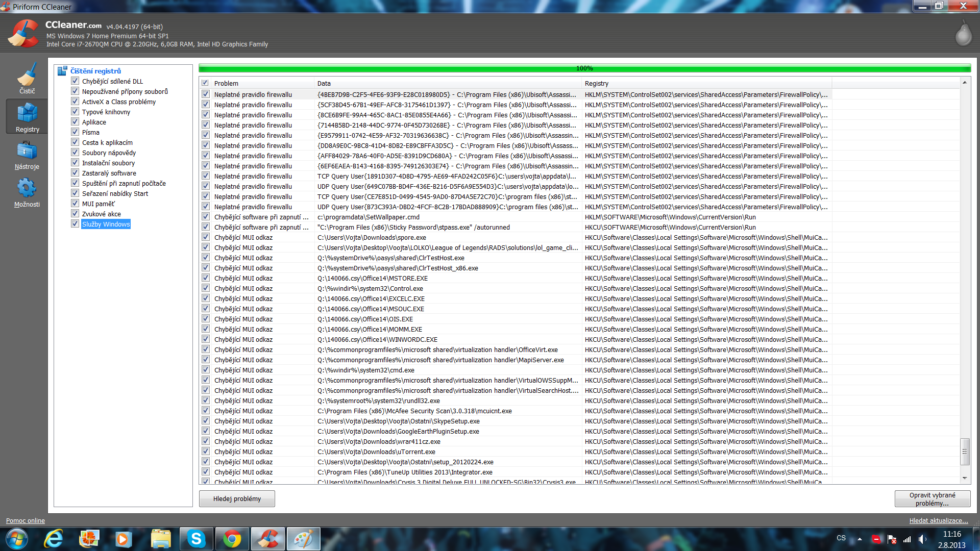Click Hledej problémy scan button

[237, 498]
